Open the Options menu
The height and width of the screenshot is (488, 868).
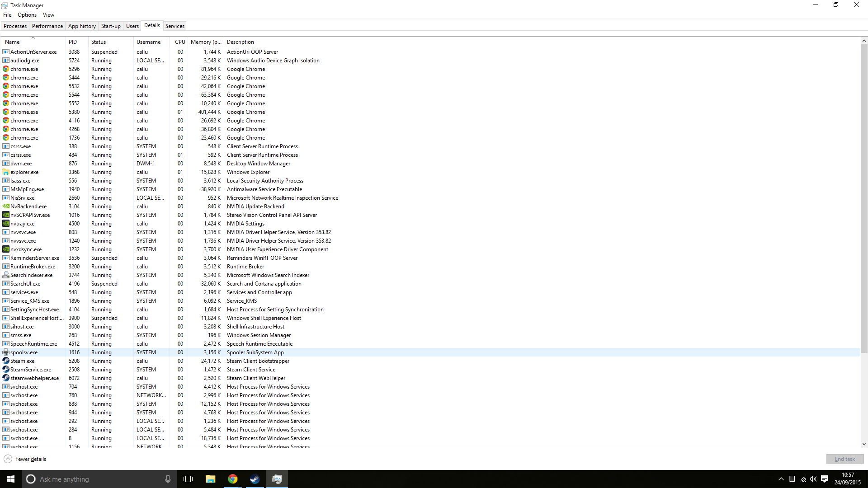[27, 15]
